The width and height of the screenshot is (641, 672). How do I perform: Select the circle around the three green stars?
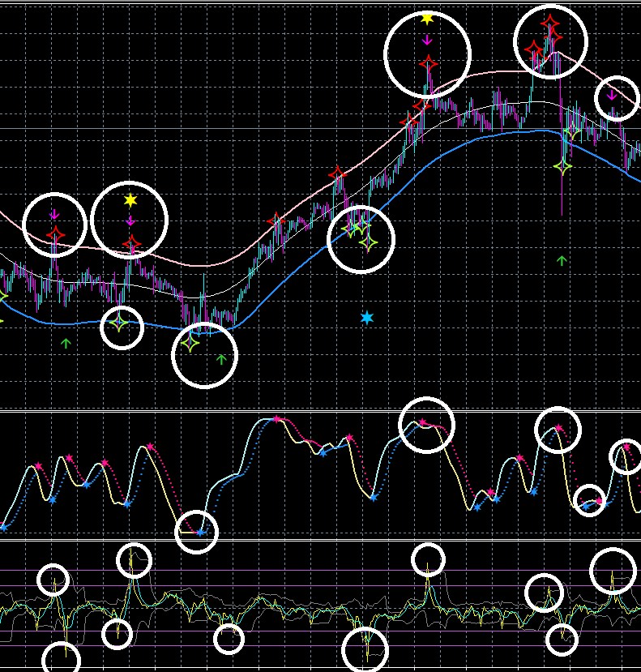361,240
